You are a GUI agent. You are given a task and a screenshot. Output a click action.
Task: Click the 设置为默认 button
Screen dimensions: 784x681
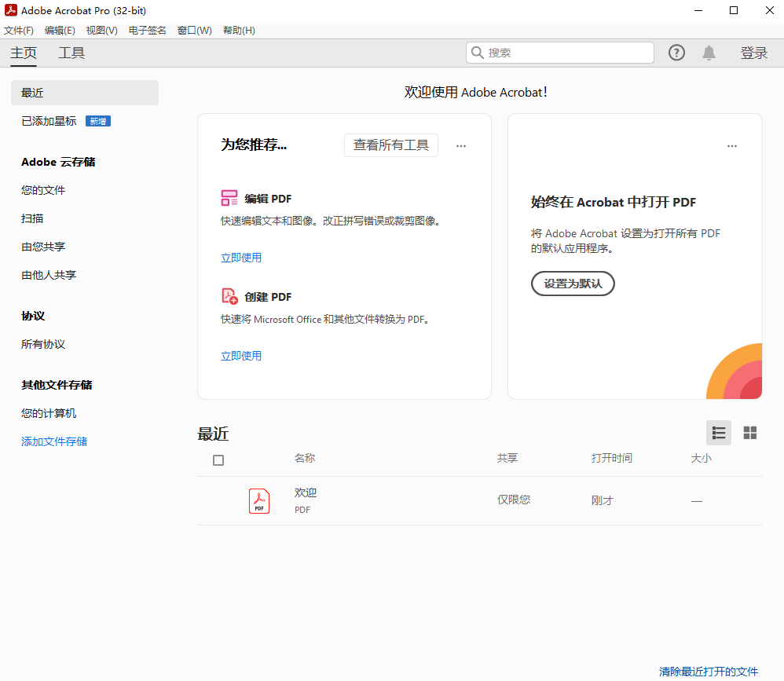click(x=573, y=284)
